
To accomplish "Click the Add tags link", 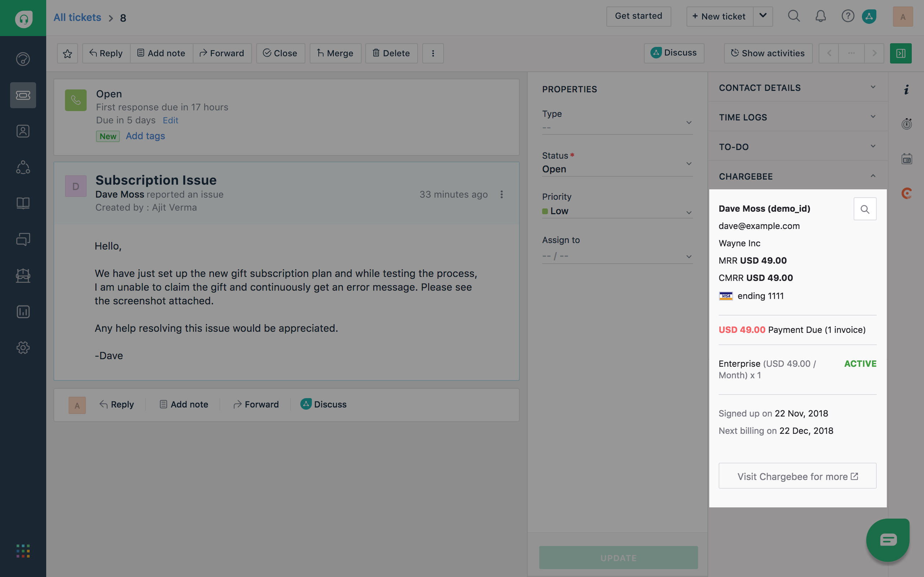I will 145,136.
